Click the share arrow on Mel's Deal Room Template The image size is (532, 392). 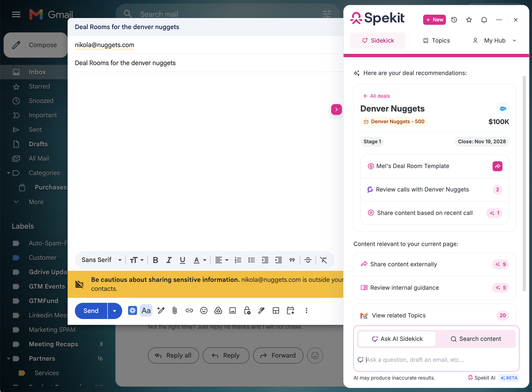(497, 166)
